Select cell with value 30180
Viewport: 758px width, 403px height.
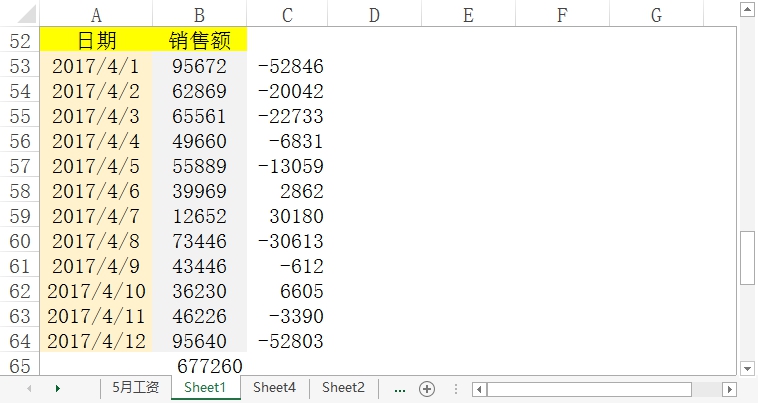tap(287, 216)
